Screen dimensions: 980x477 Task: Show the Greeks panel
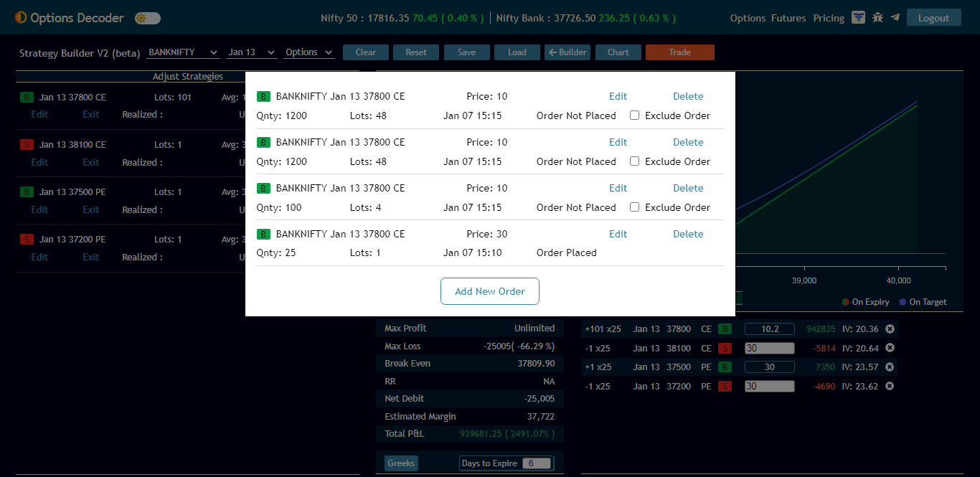(401, 463)
